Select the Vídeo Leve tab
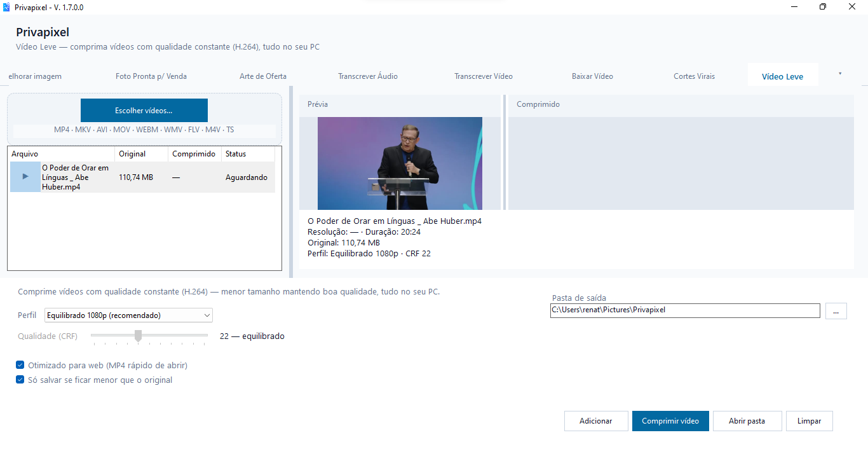Image resolution: width=868 pixels, height=456 pixels. (x=782, y=76)
